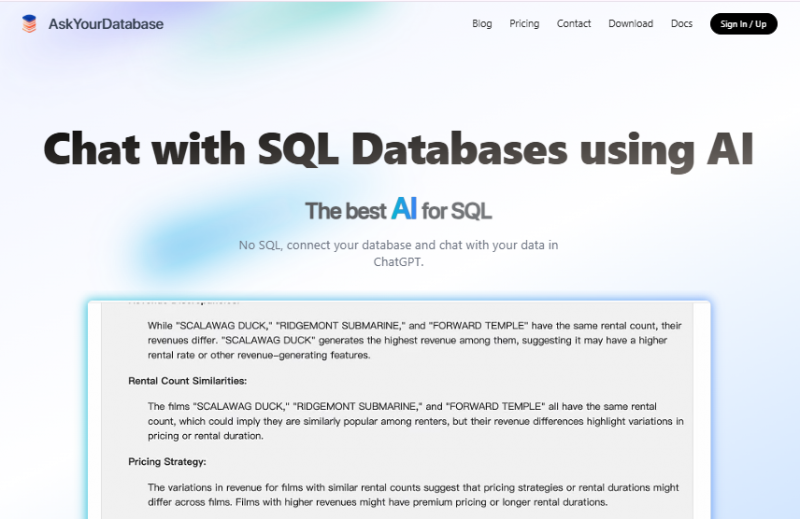Screen dimensions: 800x519
Task: Select the "Pricing Strategy:" heading in the demo
Action: (167, 462)
